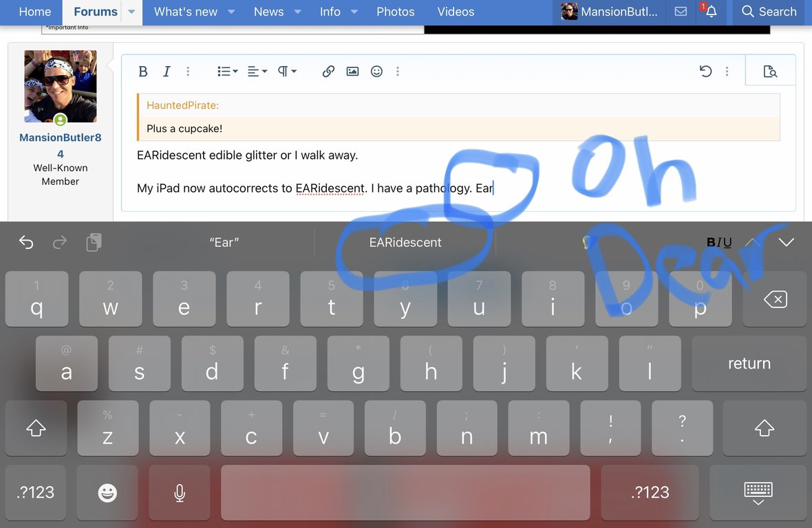Undo last edit in editor toolbar

click(x=705, y=71)
